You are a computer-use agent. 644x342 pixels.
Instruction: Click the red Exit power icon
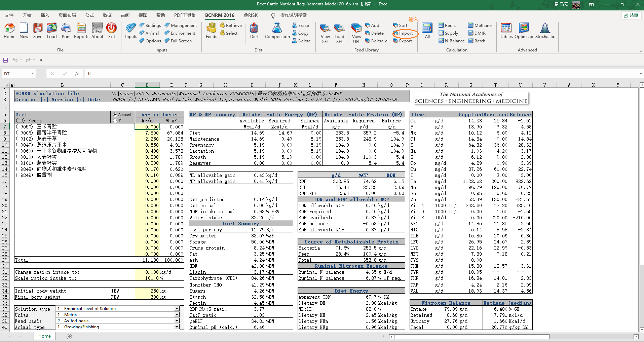point(112,31)
